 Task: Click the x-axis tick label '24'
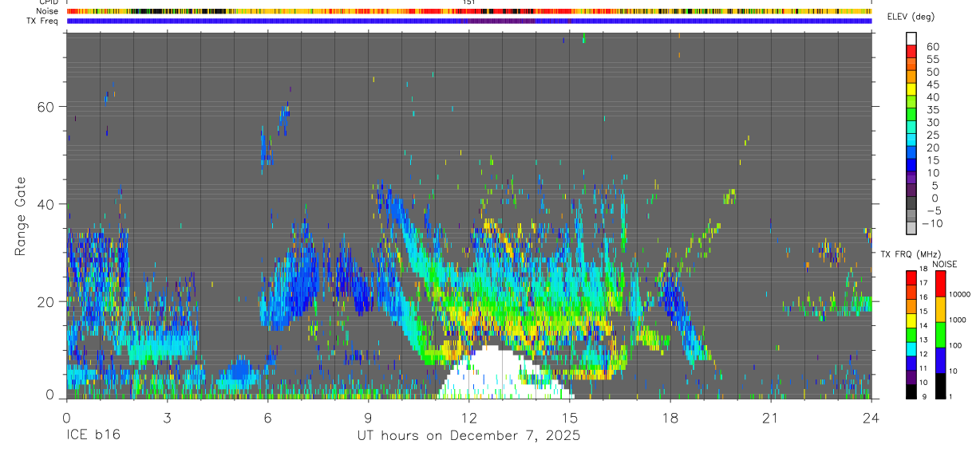(x=871, y=417)
